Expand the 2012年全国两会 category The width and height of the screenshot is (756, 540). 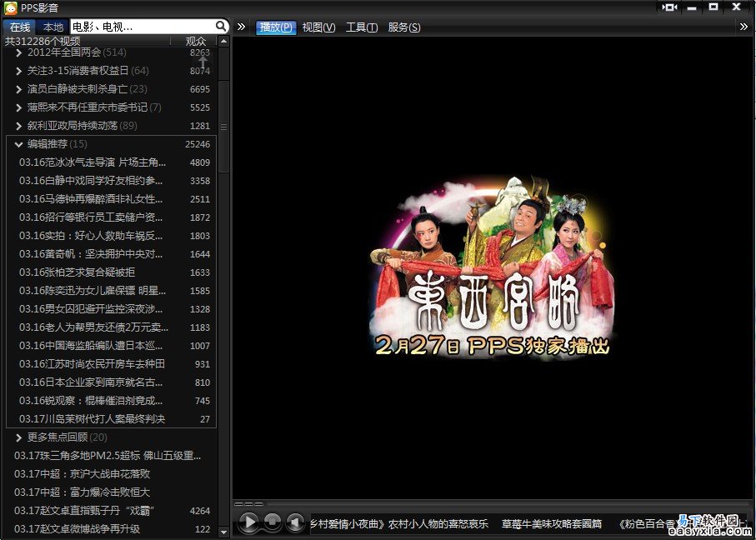tap(20, 52)
